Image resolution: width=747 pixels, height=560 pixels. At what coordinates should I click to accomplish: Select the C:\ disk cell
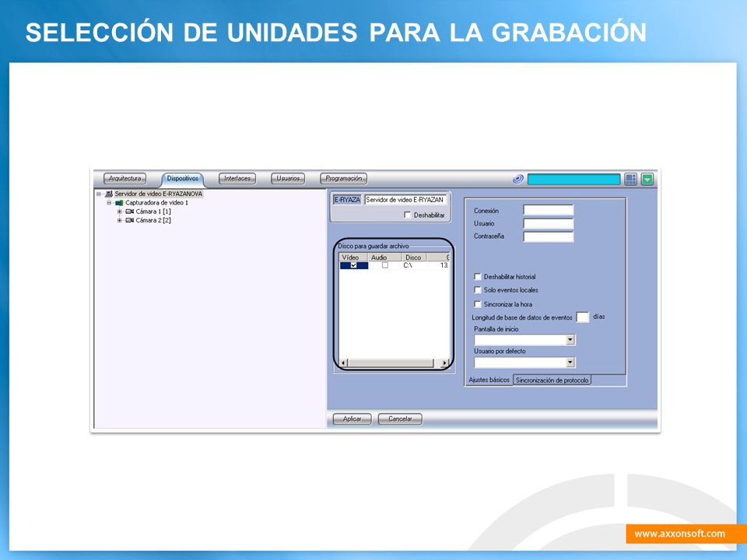tap(408, 265)
